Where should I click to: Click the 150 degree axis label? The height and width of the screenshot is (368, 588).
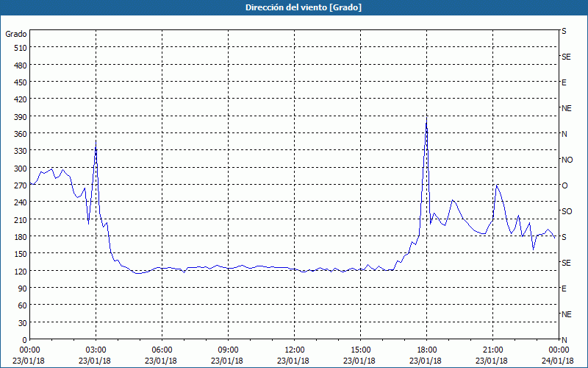tap(21, 254)
